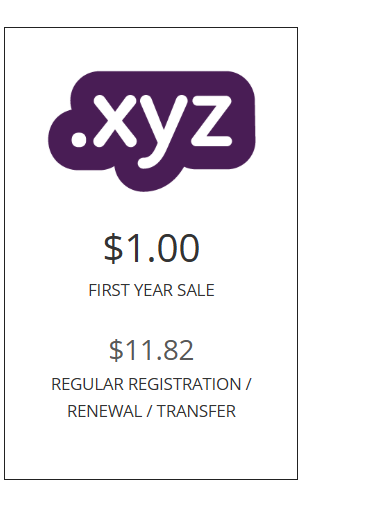This screenshot has height=507, width=365.
Task: Select the $11.82 regular price
Action: 151,350
